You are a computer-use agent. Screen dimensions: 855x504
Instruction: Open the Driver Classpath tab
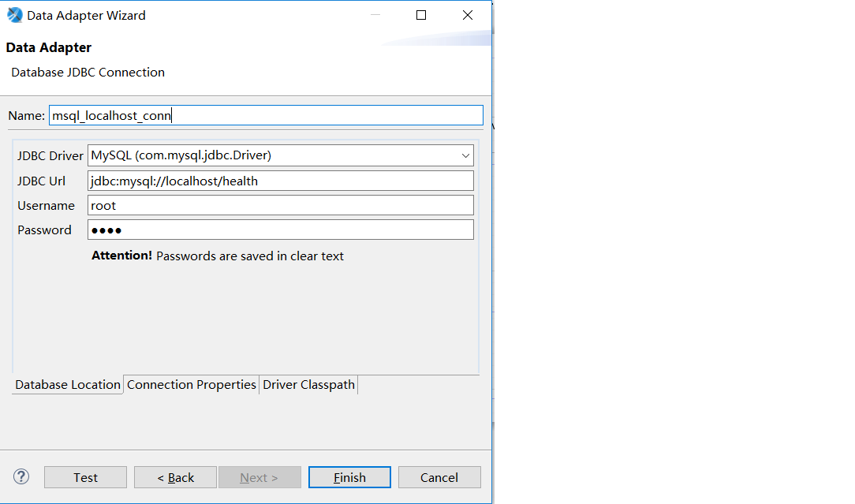(308, 385)
